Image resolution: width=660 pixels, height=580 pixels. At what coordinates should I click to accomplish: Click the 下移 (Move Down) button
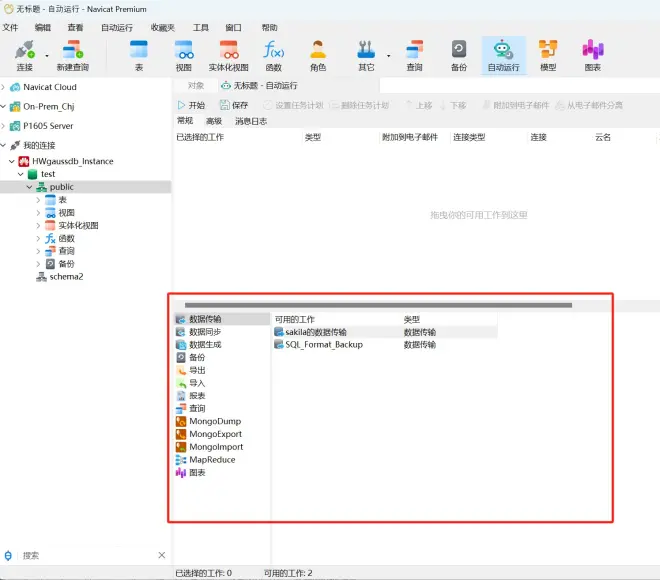pos(453,105)
